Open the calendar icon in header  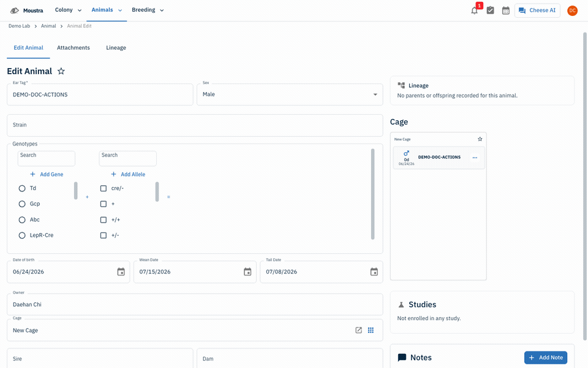pos(506,10)
